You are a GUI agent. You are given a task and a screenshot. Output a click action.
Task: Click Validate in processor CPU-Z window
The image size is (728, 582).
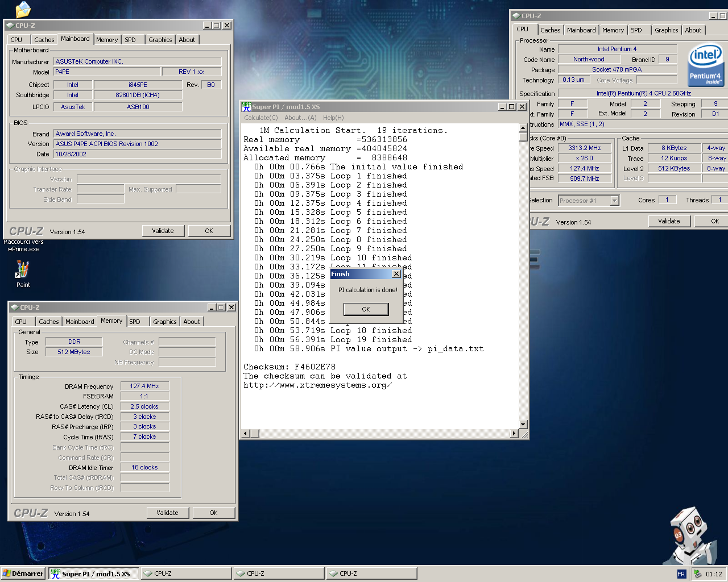[x=669, y=221]
